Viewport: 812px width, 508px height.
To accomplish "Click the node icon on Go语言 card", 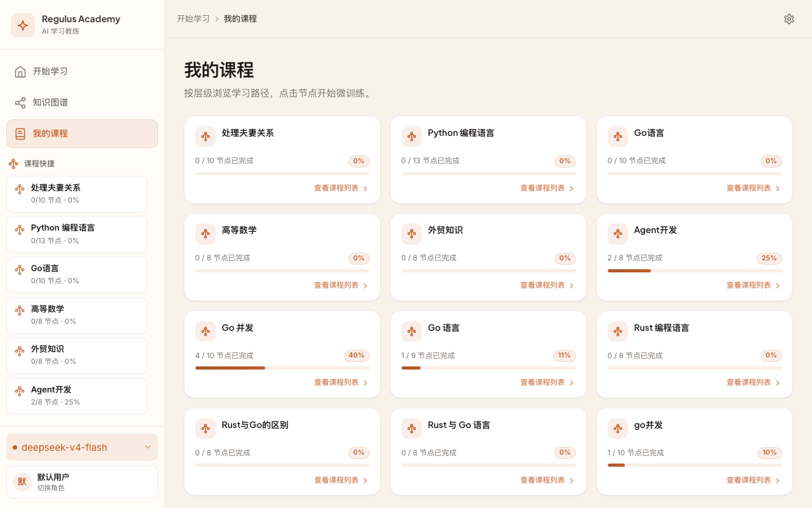I will tap(617, 137).
